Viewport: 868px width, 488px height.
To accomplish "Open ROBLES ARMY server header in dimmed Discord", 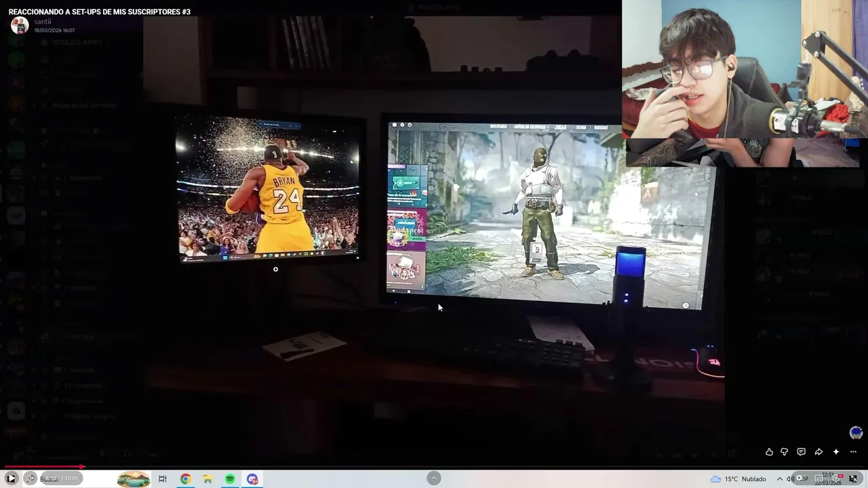I will tap(77, 42).
